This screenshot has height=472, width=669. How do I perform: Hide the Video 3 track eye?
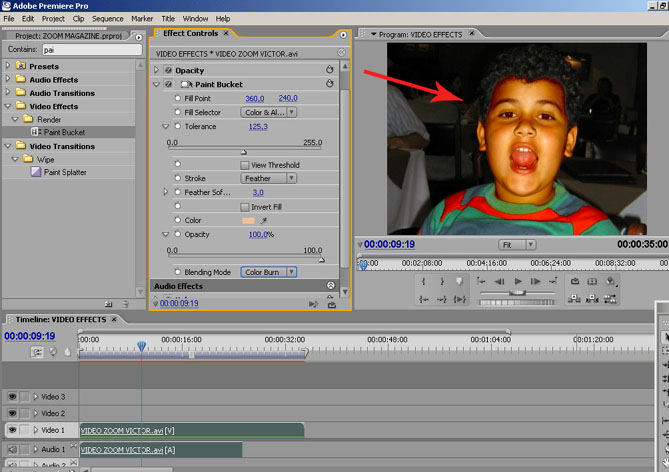click(x=11, y=397)
